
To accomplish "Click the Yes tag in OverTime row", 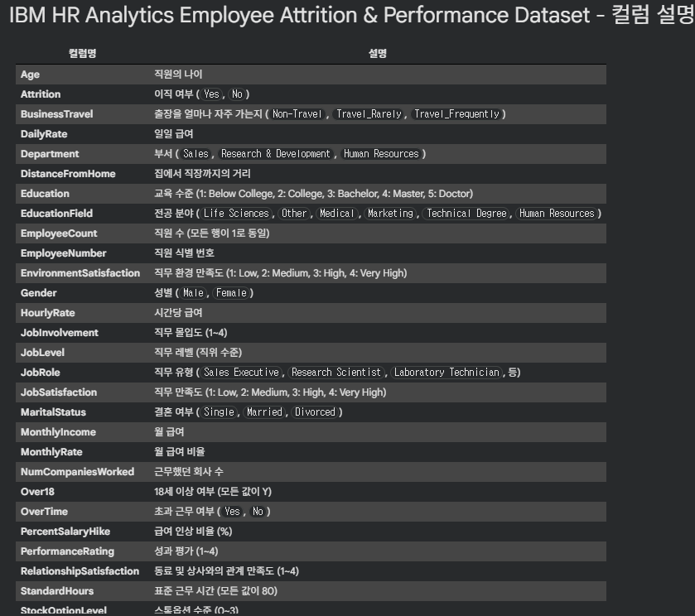I will click(x=232, y=512).
